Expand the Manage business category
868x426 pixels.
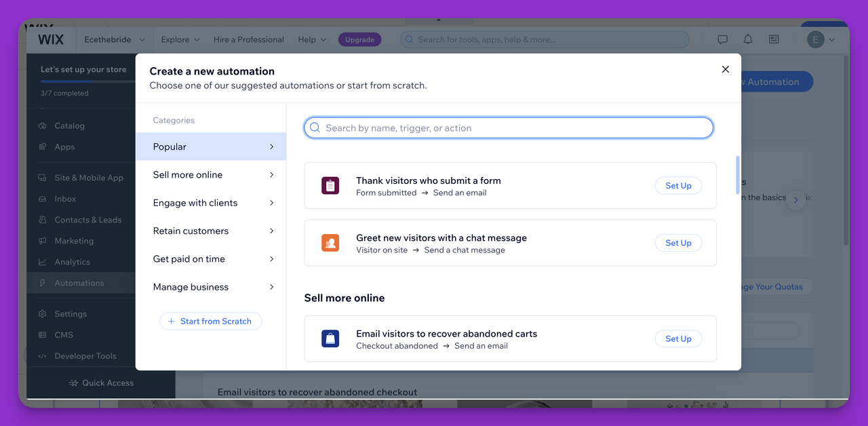211,287
